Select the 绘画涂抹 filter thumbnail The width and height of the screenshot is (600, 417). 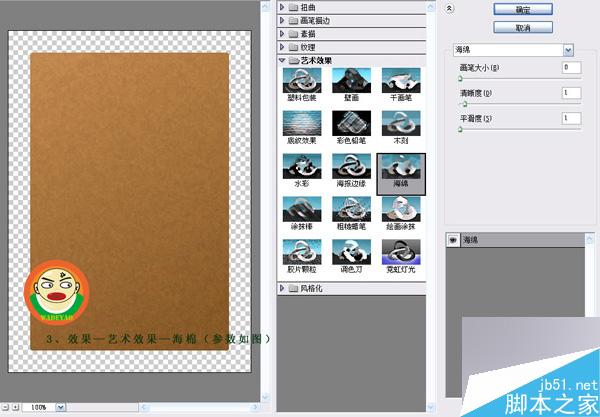(401, 209)
